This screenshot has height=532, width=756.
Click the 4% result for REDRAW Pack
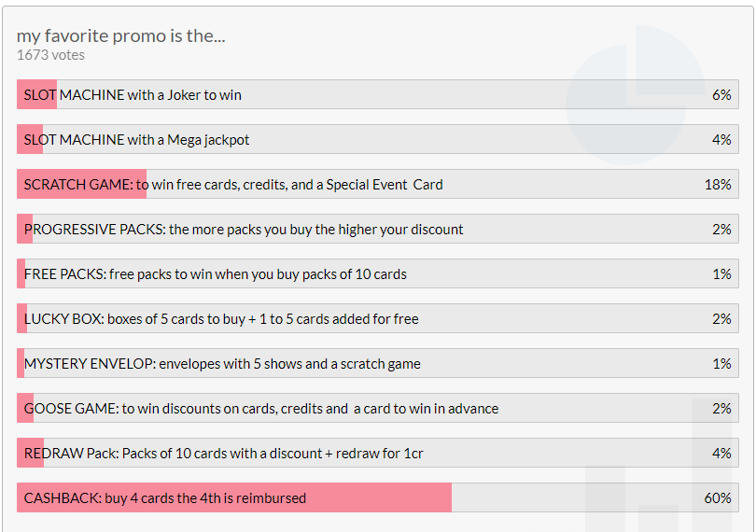coord(721,454)
